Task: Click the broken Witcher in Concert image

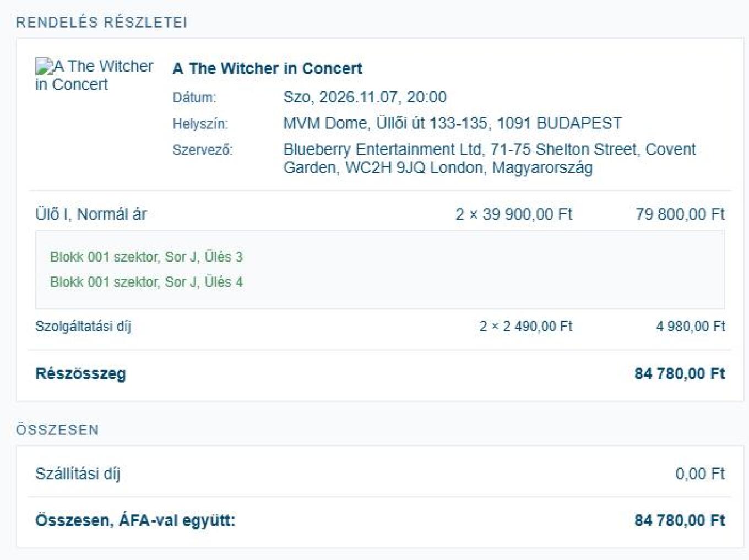Action: (94, 75)
